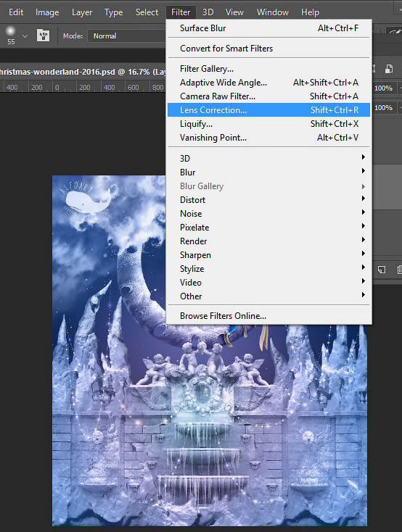Image resolution: width=402 pixels, height=532 pixels.
Task: Open the Select menu
Action: click(x=147, y=12)
